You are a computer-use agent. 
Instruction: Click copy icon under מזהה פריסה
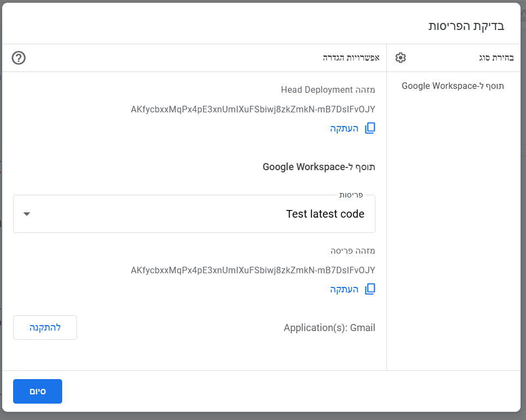(x=370, y=289)
